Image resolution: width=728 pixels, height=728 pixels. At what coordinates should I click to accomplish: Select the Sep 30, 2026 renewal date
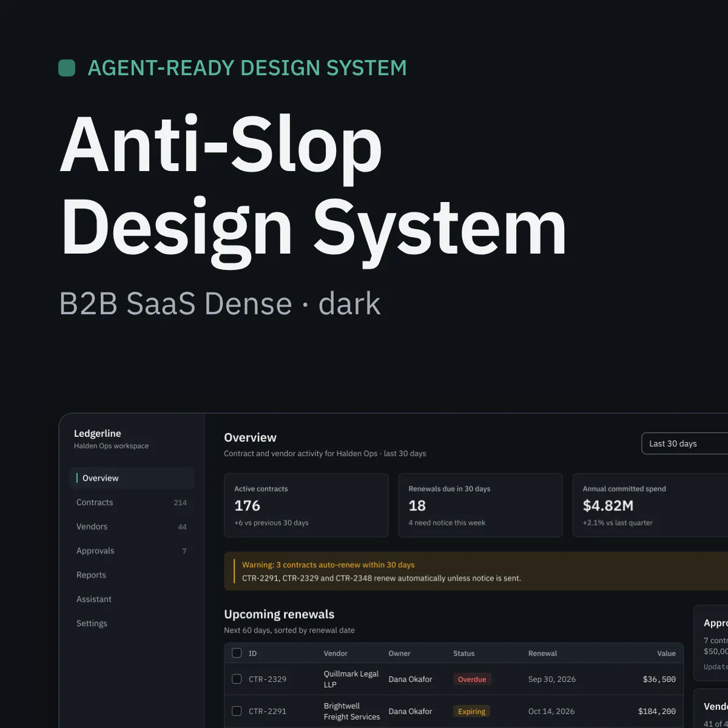coord(552,679)
